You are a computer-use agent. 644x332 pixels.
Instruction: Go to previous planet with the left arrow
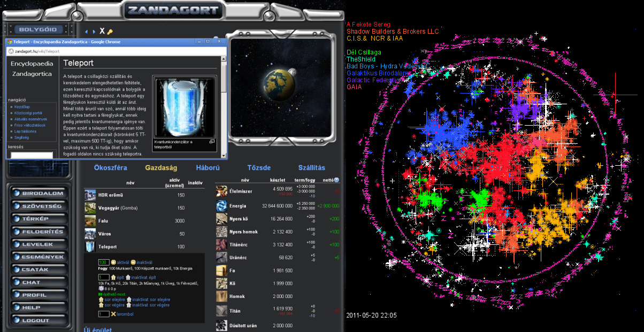pos(86,32)
